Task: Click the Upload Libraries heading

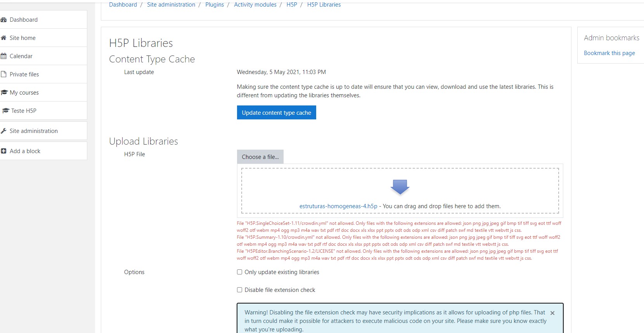Action: click(144, 141)
